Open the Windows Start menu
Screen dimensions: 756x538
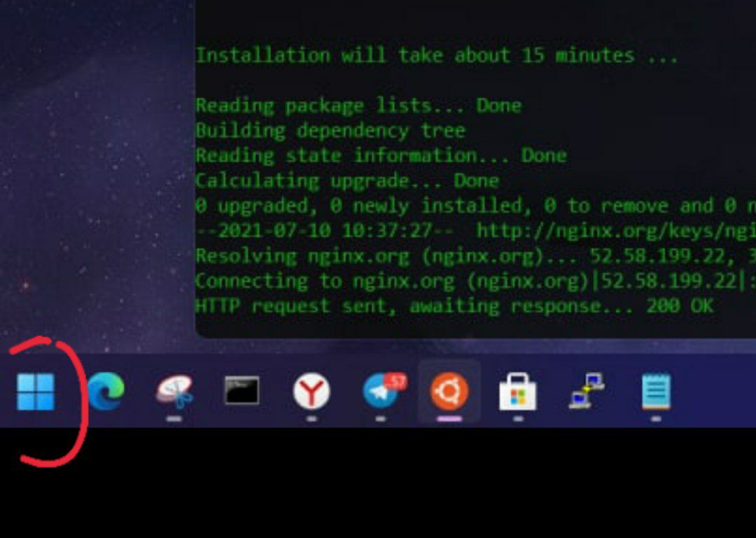pos(36,392)
